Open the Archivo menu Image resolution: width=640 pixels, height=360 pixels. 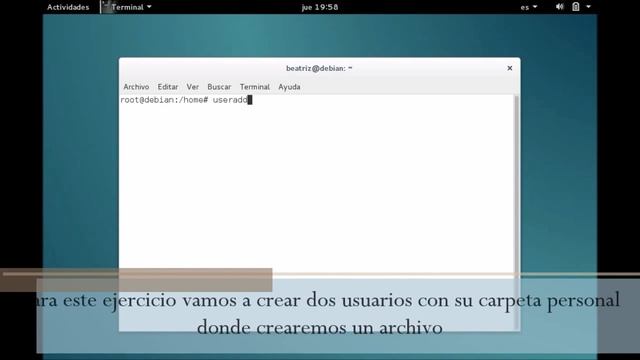click(x=136, y=87)
